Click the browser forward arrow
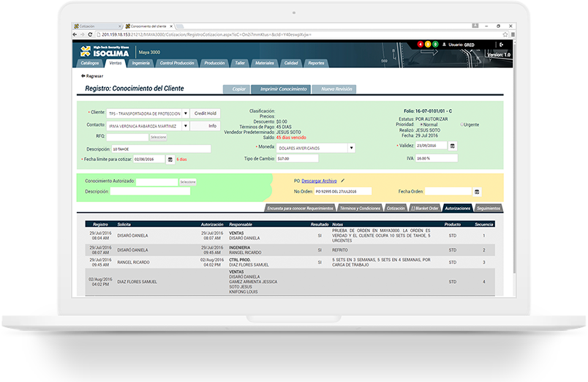 pyautogui.click(x=82, y=34)
